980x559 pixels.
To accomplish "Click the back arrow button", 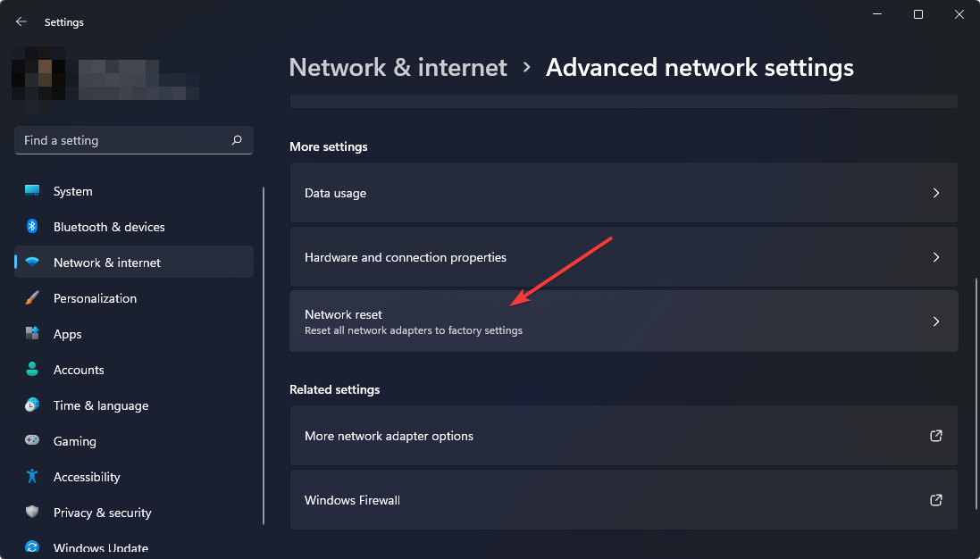I will (x=21, y=21).
